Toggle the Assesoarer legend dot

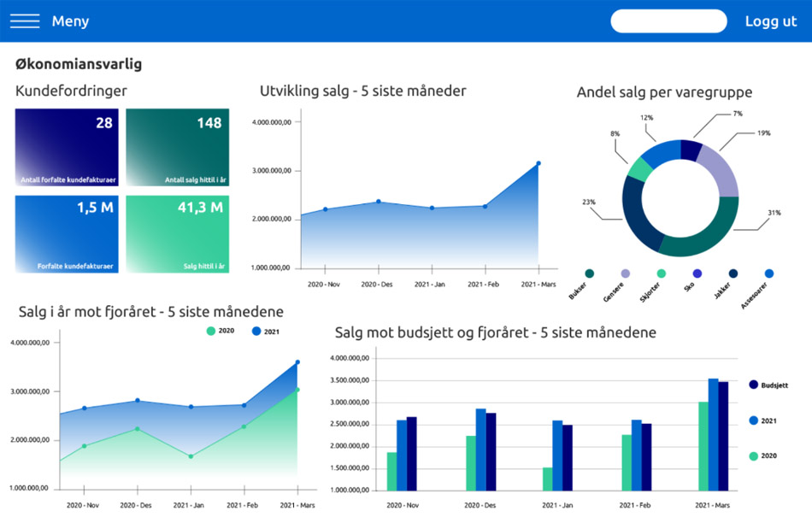769,273
